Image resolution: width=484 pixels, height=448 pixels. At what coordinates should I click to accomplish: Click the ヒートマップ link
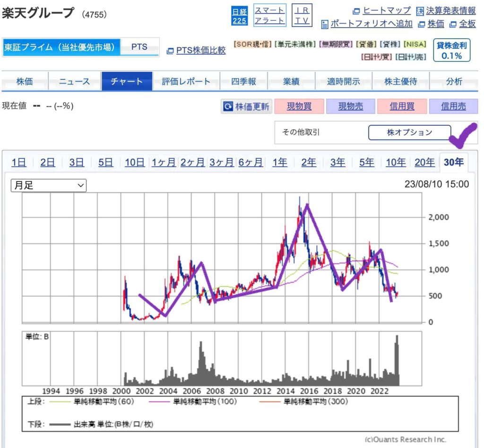tap(387, 10)
